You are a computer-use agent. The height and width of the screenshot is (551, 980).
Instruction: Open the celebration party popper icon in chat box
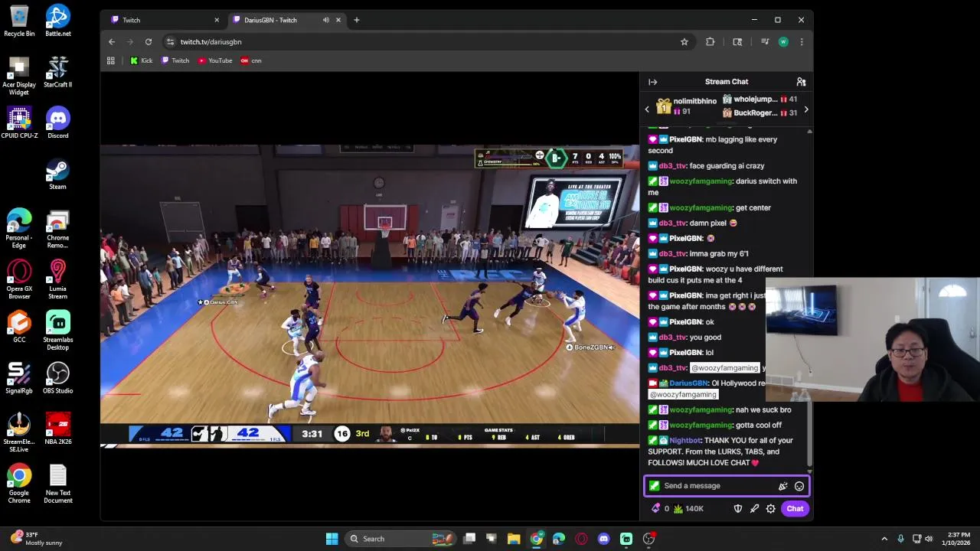[782, 486]
